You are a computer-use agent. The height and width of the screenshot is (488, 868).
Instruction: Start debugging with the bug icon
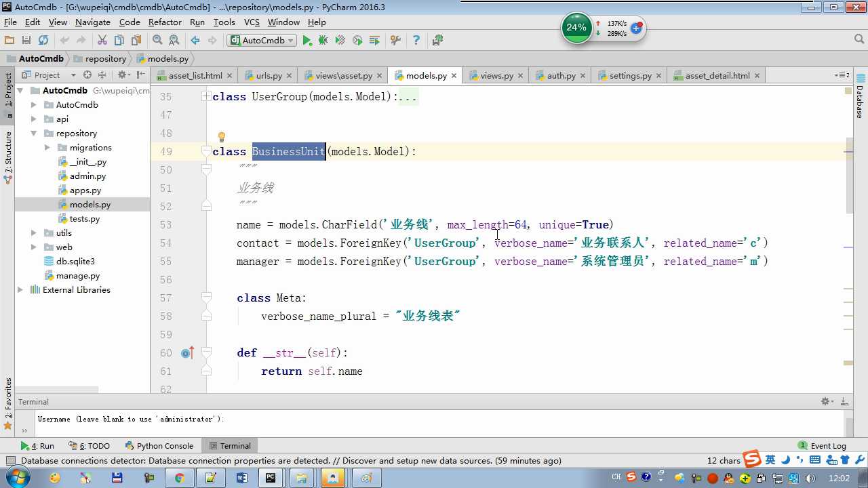pos(323,41)
